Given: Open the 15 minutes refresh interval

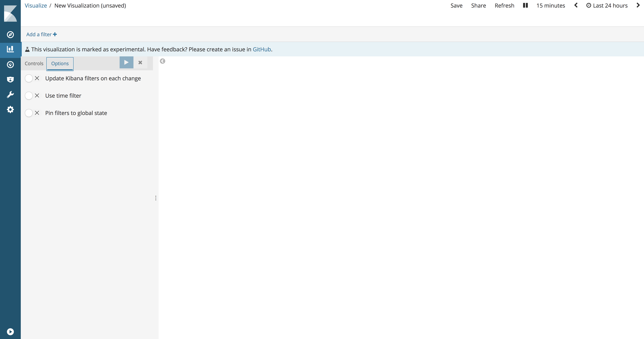Looking at the screenshot, I should tap(551, 6).
